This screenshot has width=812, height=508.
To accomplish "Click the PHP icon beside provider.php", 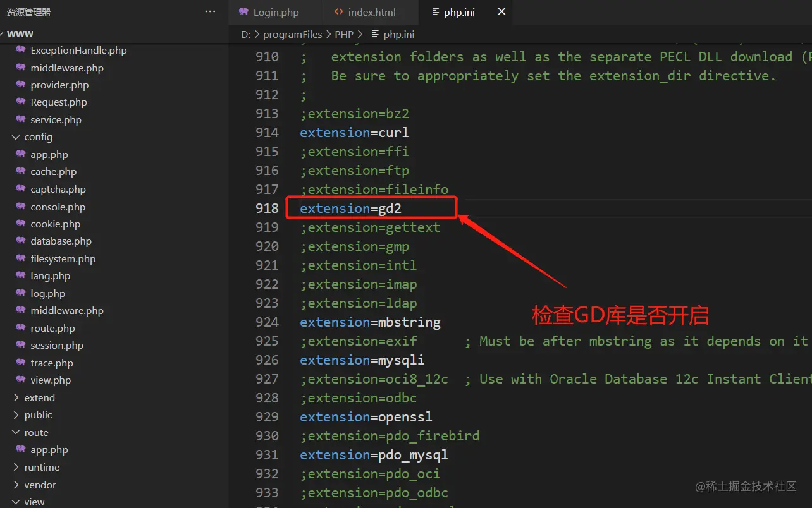I will (x=21, y=85).
